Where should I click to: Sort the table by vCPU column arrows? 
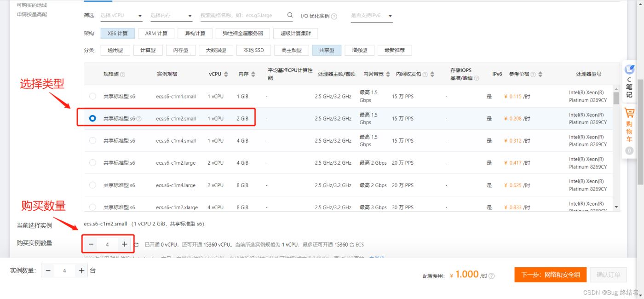tap(226, 74)
